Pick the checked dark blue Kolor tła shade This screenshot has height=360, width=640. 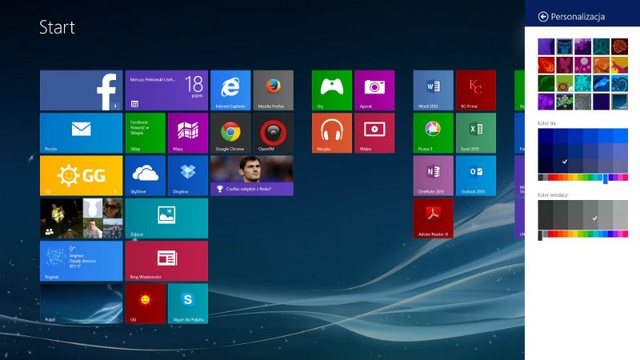coord(560,165)
